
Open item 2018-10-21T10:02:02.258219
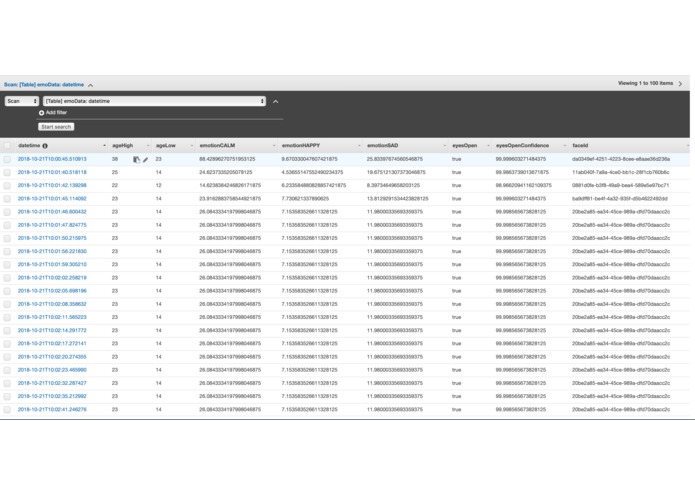pyautogui.click(x=52, y=278)
